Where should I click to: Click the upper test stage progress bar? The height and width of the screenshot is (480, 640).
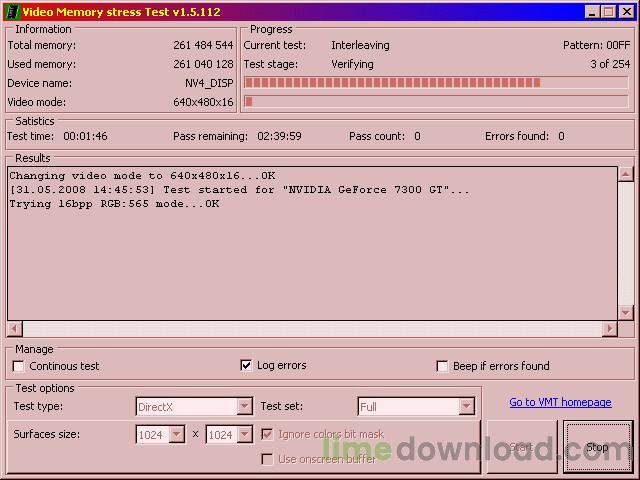pyautogui.click(x=435, y=83)
